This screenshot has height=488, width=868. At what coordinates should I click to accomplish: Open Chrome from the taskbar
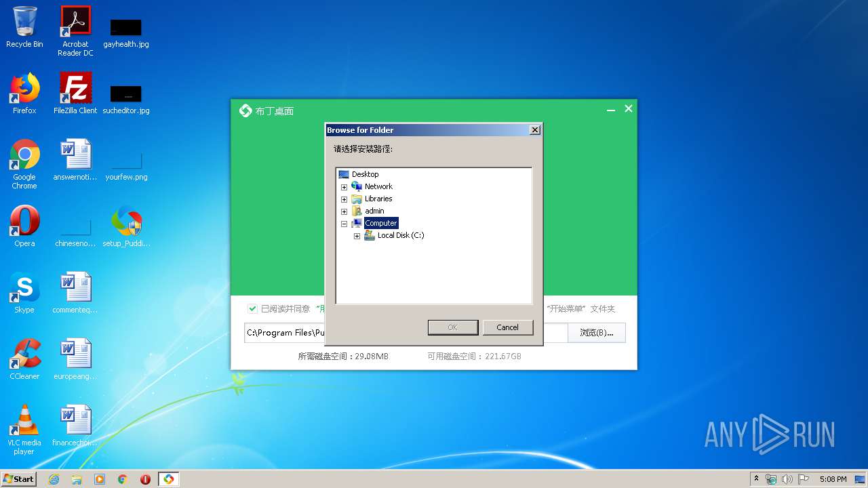pyautogui.click(x=123, y=479)
